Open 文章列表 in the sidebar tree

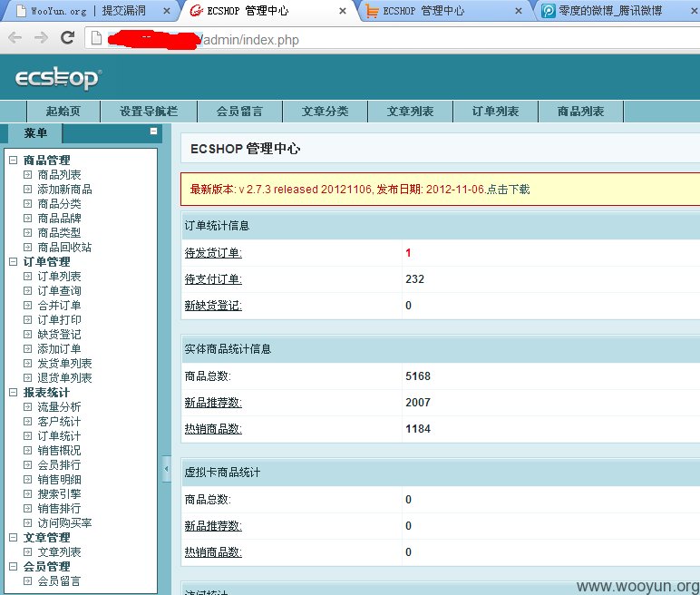[59, 552]
